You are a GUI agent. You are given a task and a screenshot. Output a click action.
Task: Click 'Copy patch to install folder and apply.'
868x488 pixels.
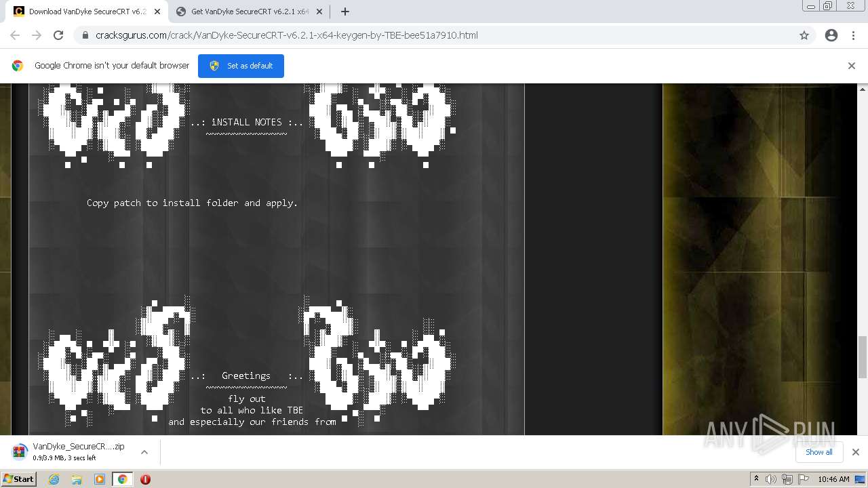click(192, 203)
